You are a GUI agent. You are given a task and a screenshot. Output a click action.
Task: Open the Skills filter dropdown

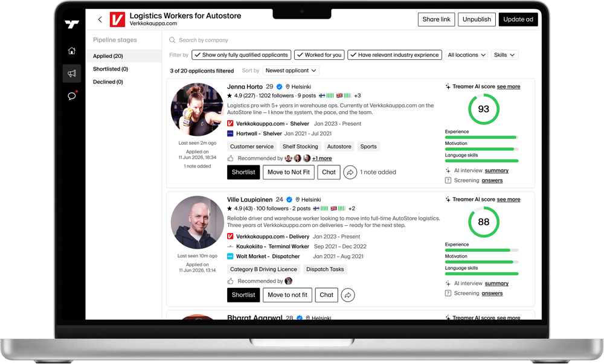point(504,55)
